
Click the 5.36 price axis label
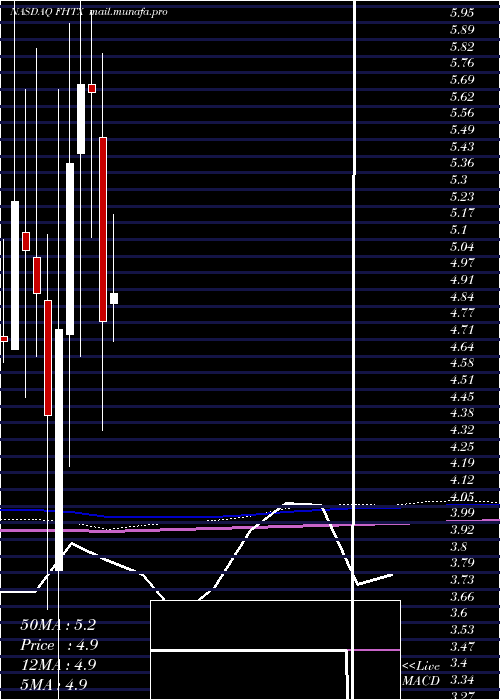[462, 163]
